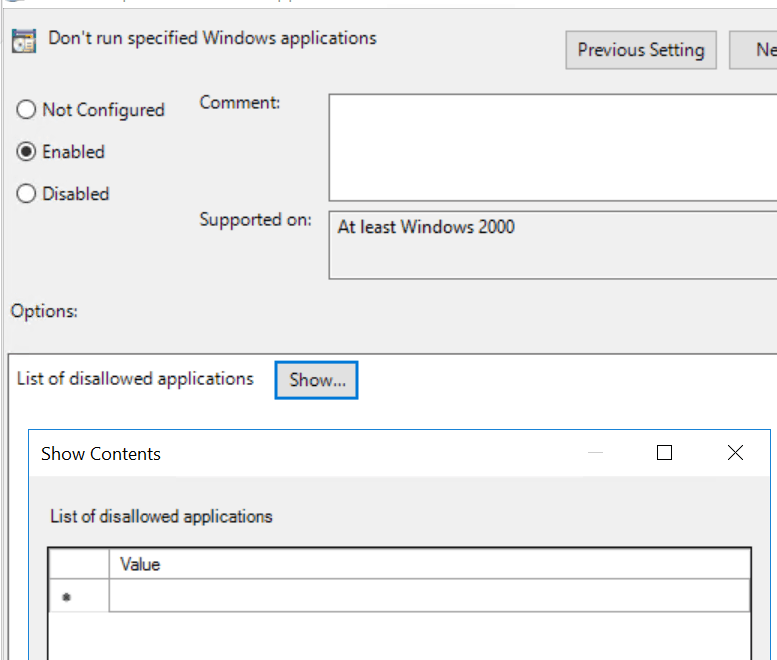This screenshot has width=777, height=660.
Task: Click the Value column header
Action: tap(429, 564)
